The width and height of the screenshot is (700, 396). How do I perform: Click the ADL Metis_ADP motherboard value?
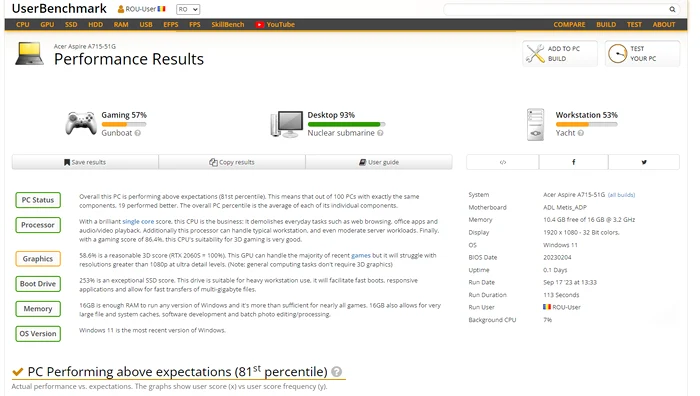pos(565,207)
